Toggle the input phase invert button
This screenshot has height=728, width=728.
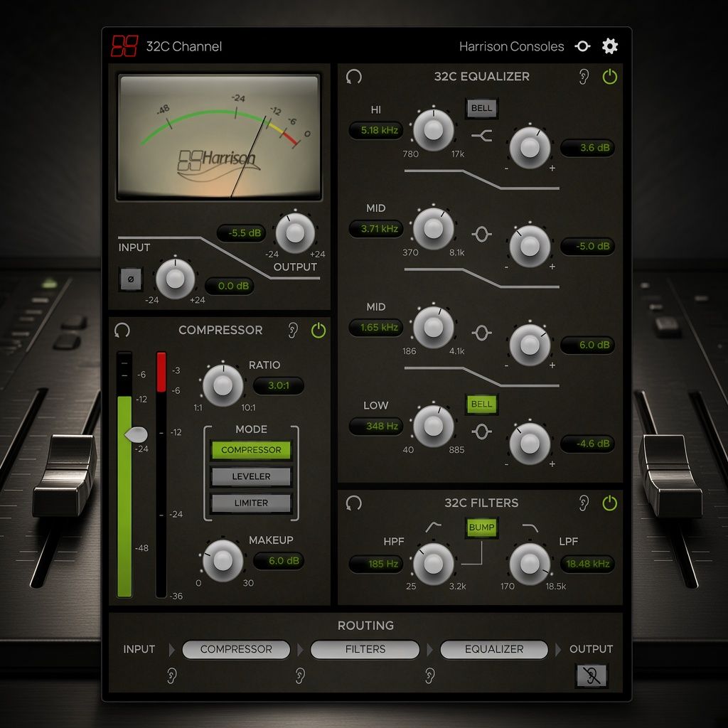(x=131, y=279)
